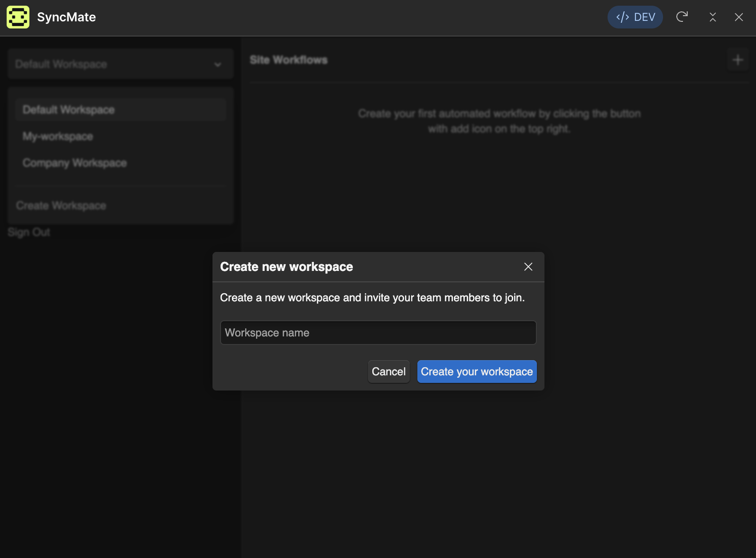Screen dimensions: 756x558
Task: Close the Create new workspace dialog
Action: [x=528, y=267]
